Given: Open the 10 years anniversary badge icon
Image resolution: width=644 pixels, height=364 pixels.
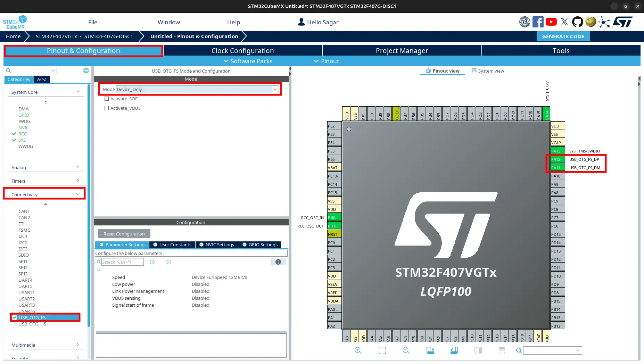Looking at the screenshot, I should click(525, 22).
